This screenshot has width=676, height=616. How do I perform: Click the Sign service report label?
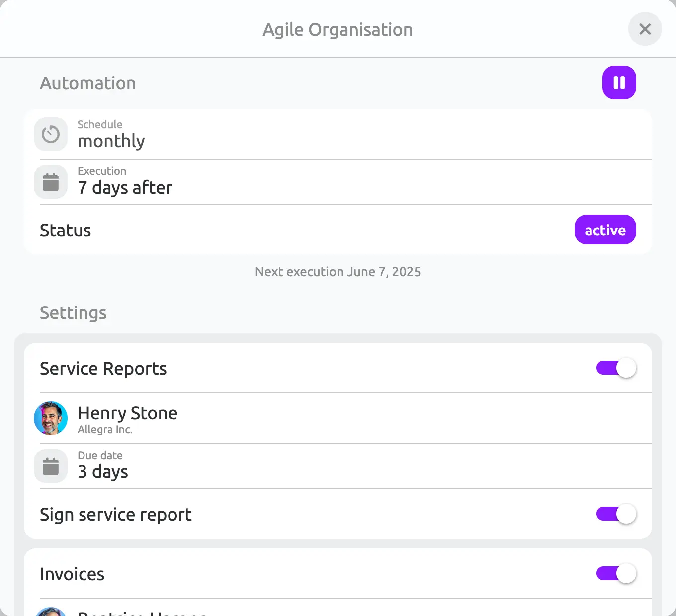[x=115, y=515]
